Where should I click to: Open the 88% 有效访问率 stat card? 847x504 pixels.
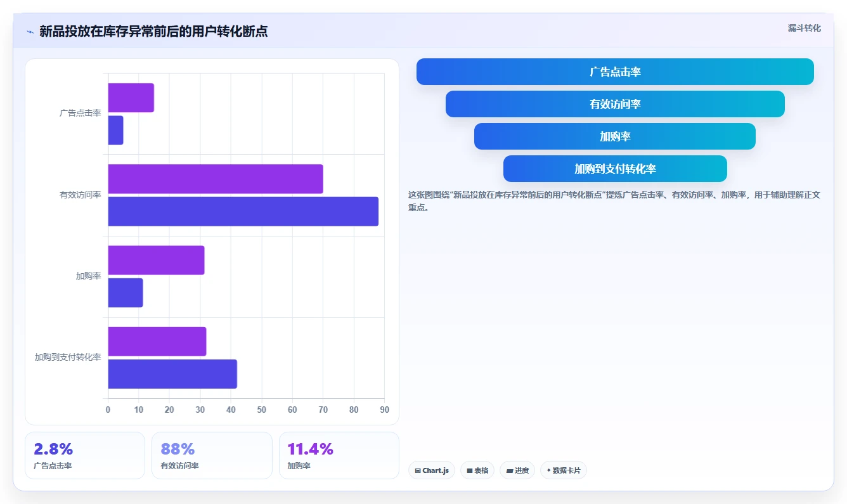coord(212,455)
